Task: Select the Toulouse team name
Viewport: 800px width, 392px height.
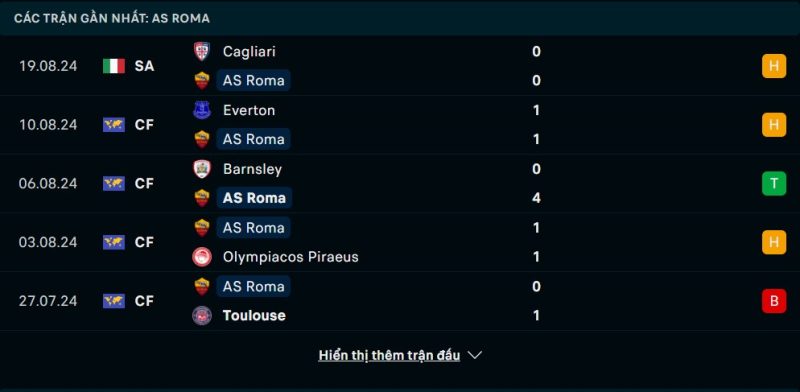Action: point(254,315)
